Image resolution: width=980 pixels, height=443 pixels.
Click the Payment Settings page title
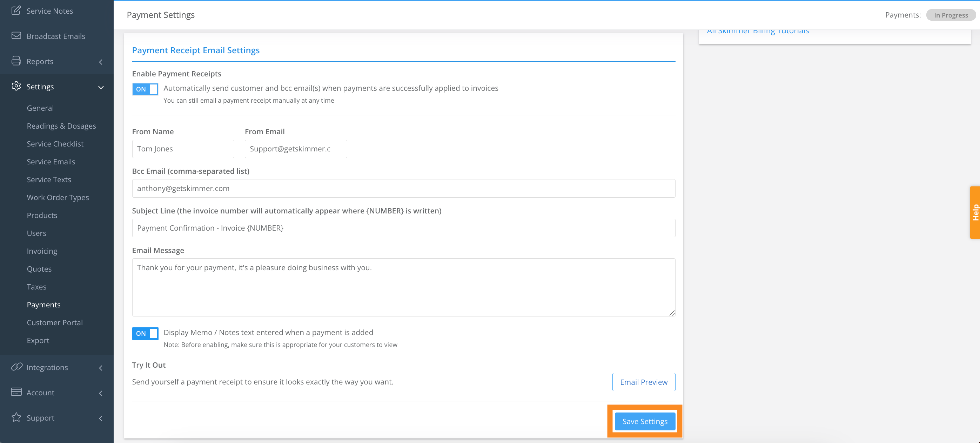click(161, 15)
